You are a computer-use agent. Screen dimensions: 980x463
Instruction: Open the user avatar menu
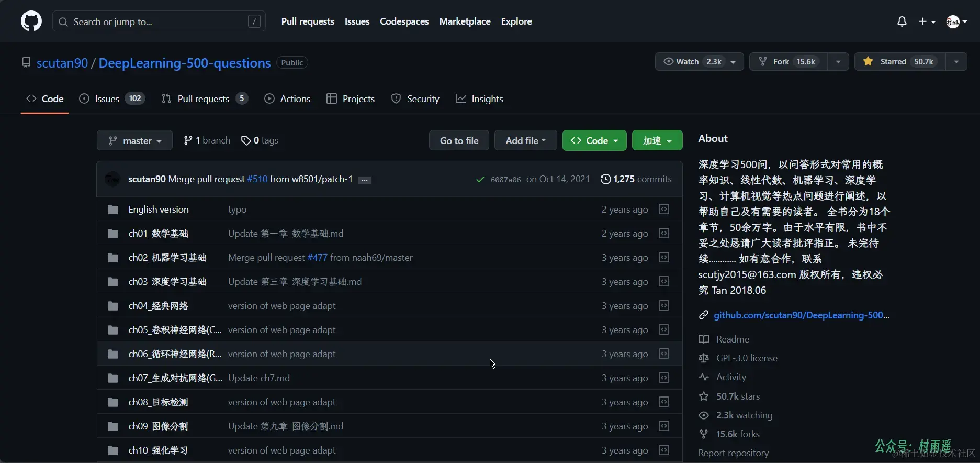tap(956, 21)
